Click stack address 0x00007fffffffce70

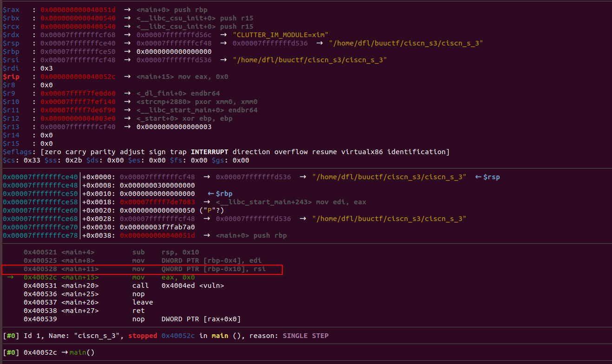coord(41,227)
